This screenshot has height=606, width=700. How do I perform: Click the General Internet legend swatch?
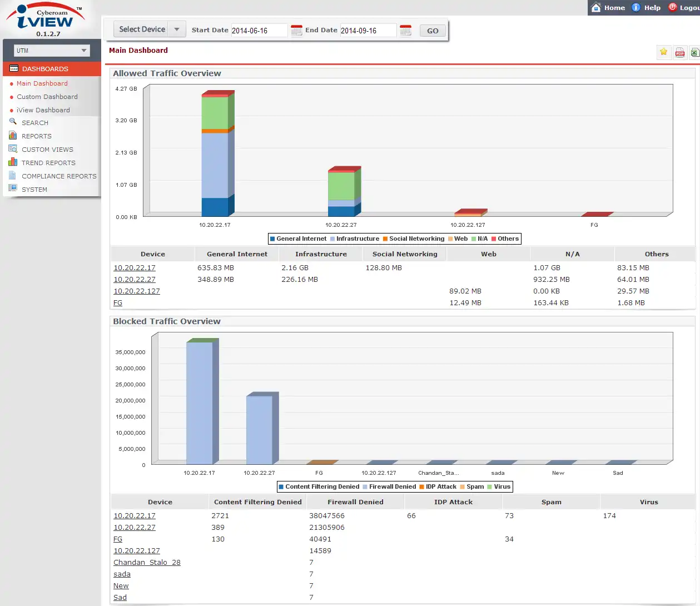click(x=272, y=239)
